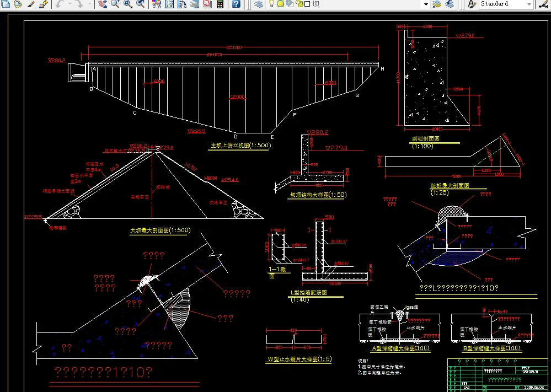The width and height of the screenshot is (551, 392).
Task: Click the Redo arrow button
Action: click(x=79, y=4)
